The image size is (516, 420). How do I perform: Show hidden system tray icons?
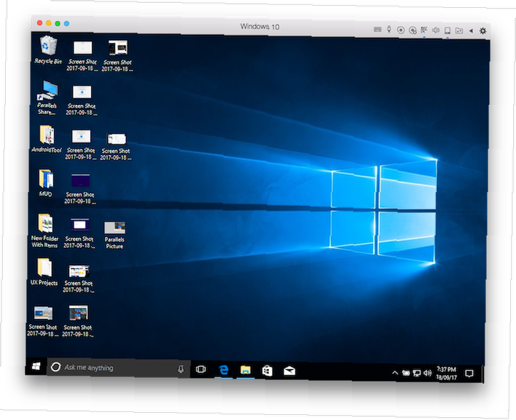coord(395,373)
